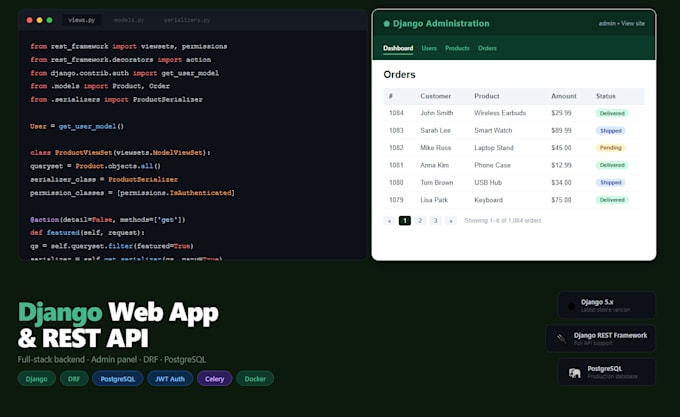
Task: Open the serializers.py editor tab
Action: click(187, 20)
